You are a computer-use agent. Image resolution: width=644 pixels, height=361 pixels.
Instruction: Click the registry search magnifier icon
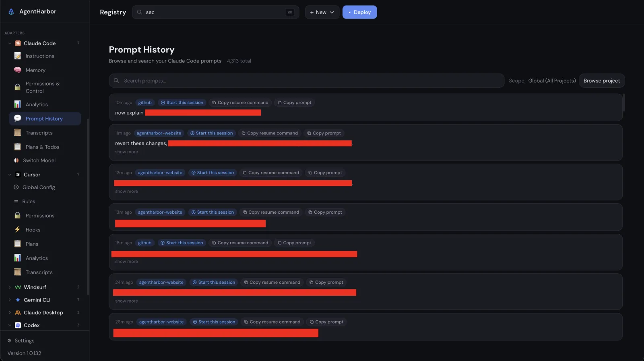coord(139,12)
